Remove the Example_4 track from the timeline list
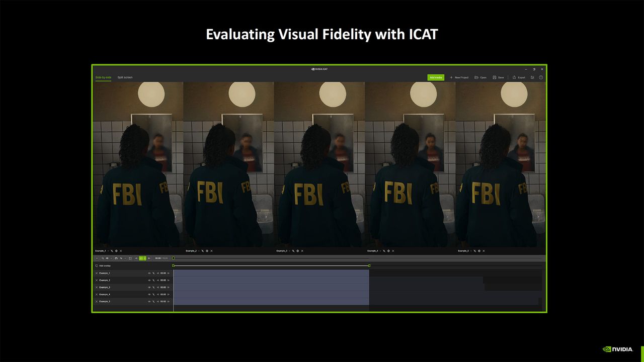Image resolution: width=644 pixels, height=362 pixels. coord(97,294)
